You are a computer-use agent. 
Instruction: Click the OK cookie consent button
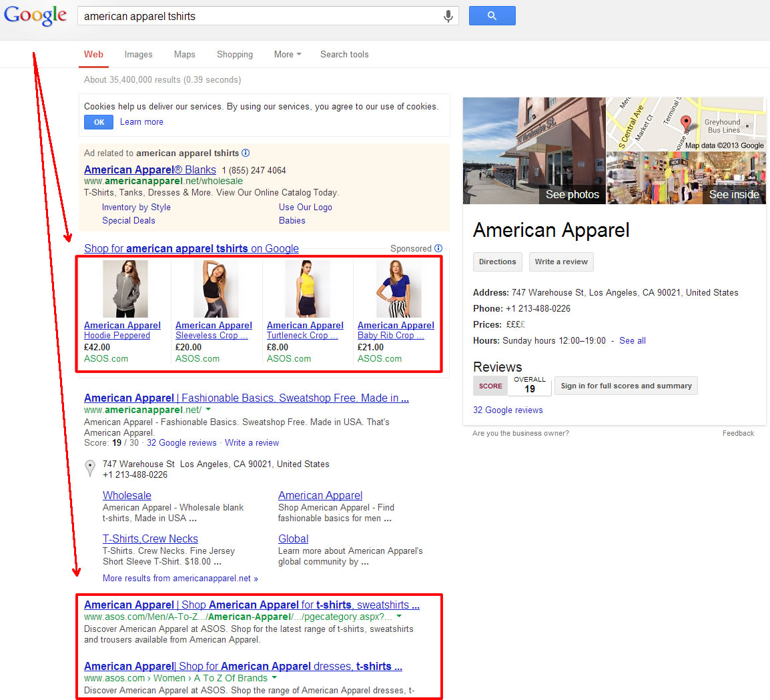(x=99, y=122)
